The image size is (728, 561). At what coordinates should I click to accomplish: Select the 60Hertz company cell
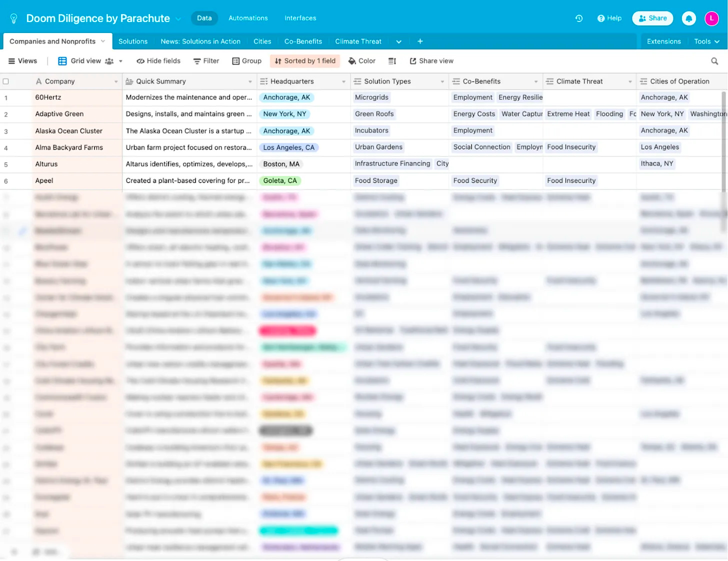77,97
